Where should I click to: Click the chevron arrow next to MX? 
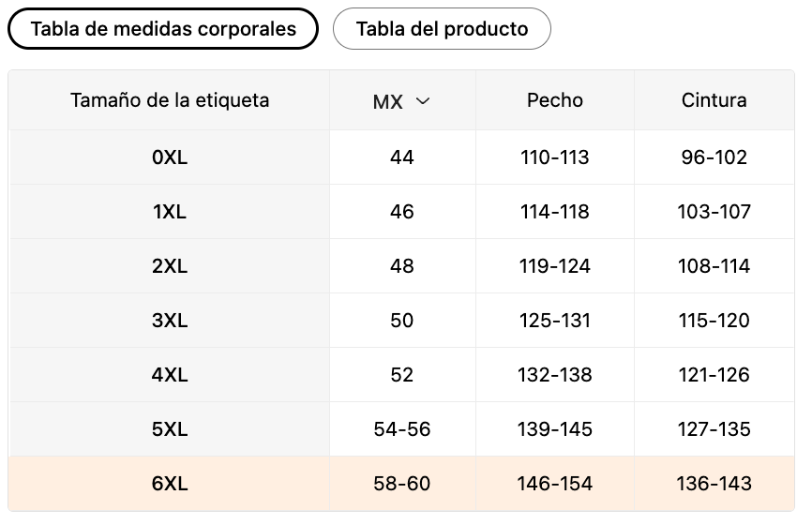point(423,101)
